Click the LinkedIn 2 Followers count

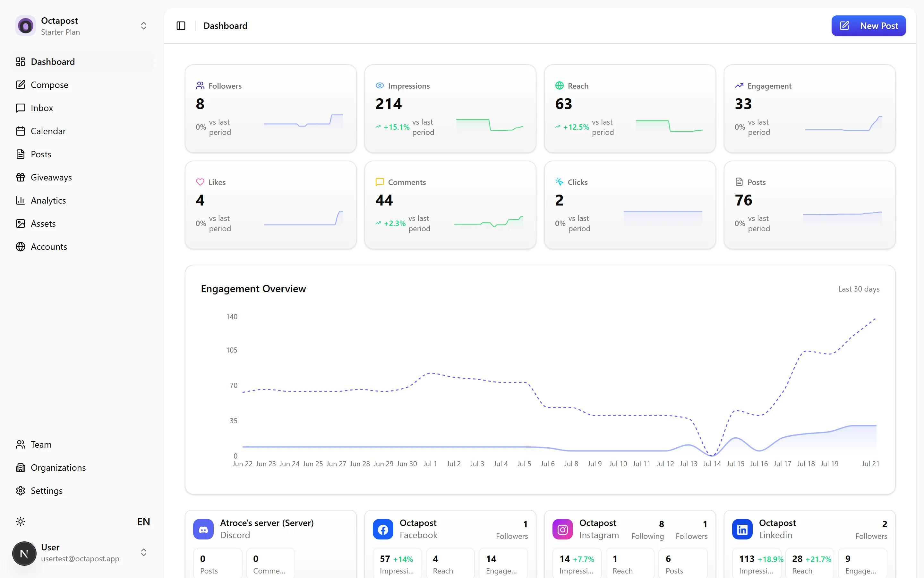coord(871,530)
